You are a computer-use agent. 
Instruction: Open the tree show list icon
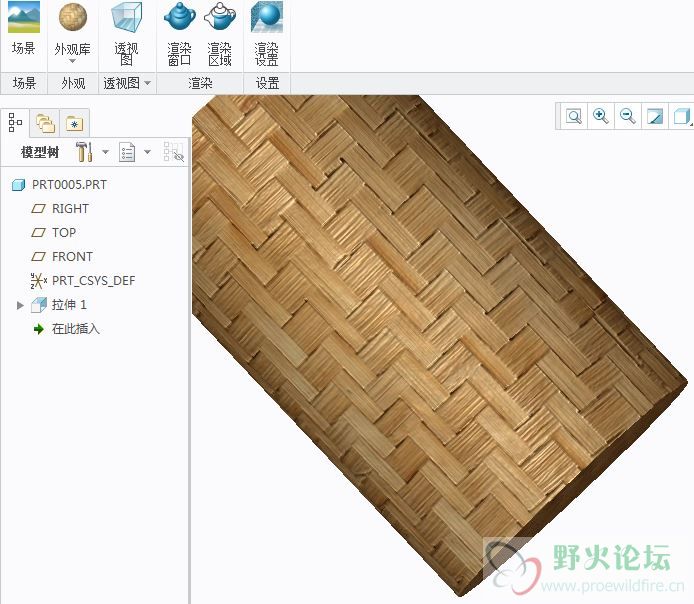click(x=127, y=152)
